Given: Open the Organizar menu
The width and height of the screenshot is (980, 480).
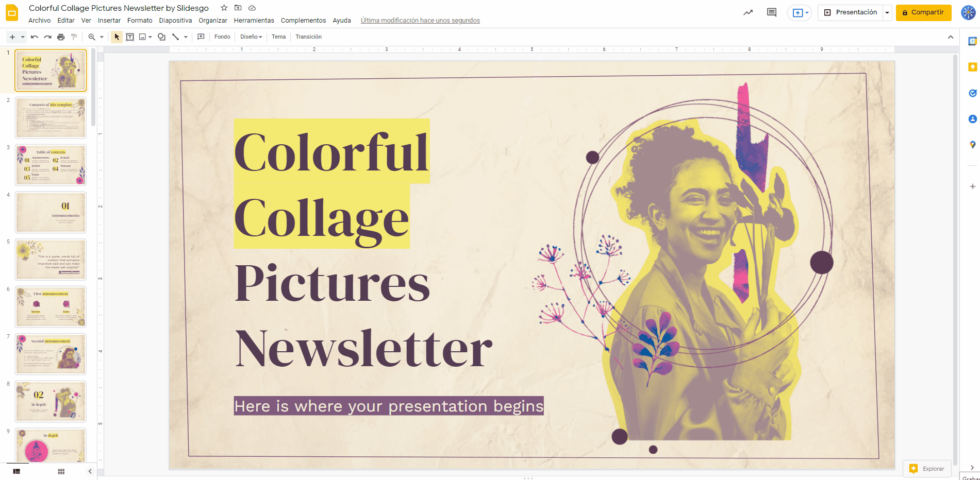Looking at the screenshot, I should click(213, 21).
